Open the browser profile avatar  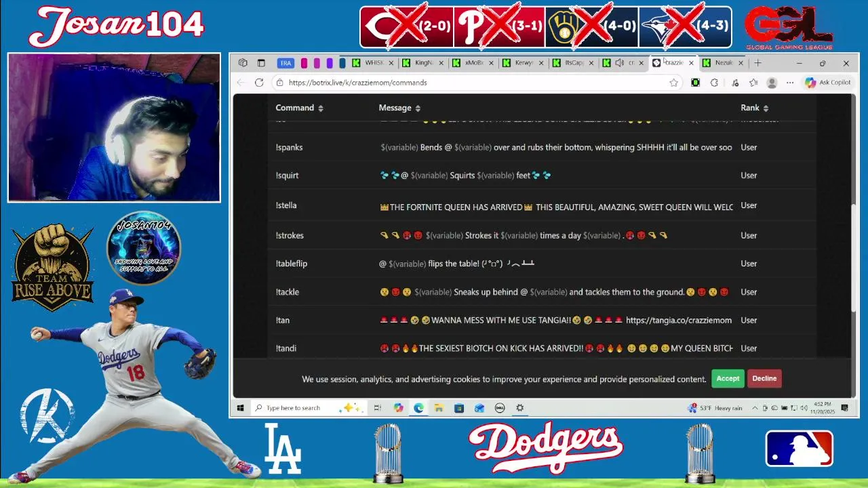click(x=772, y=83)
